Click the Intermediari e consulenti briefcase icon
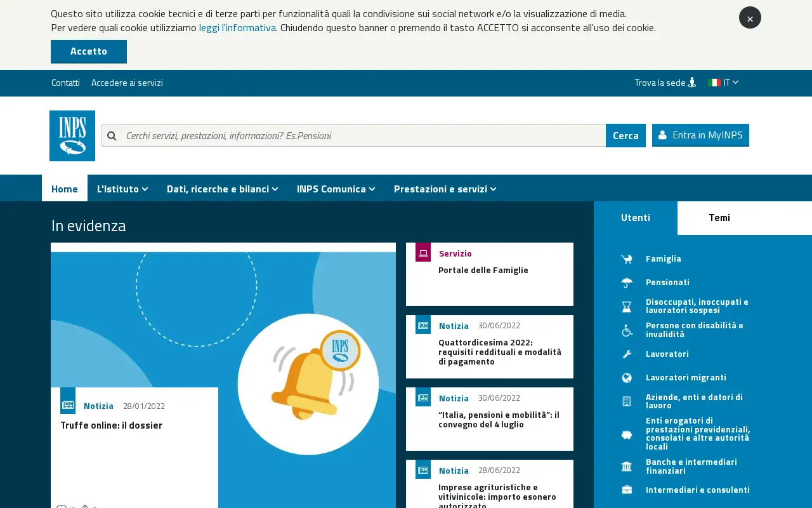 click(627, 490)
